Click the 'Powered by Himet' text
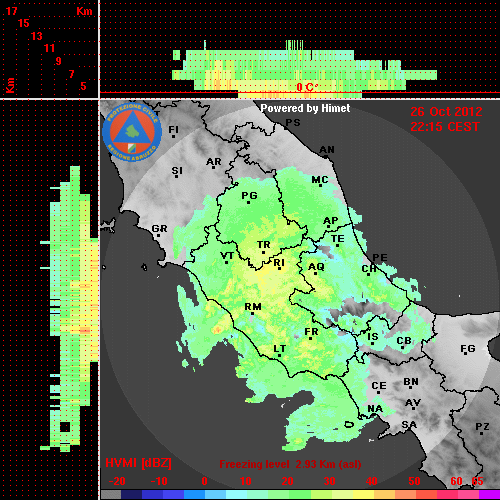 pyautogui.click(x=305, y=108)
